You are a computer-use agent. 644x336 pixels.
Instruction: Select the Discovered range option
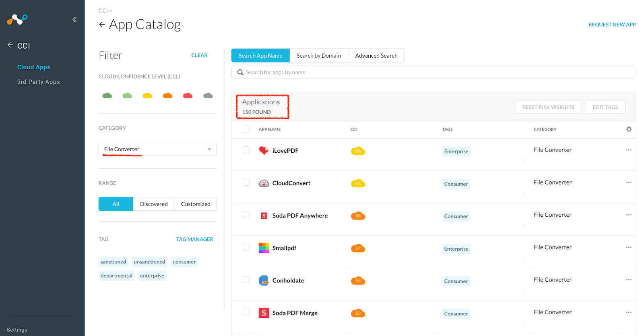pyautogui.click(x=154, y=204)
